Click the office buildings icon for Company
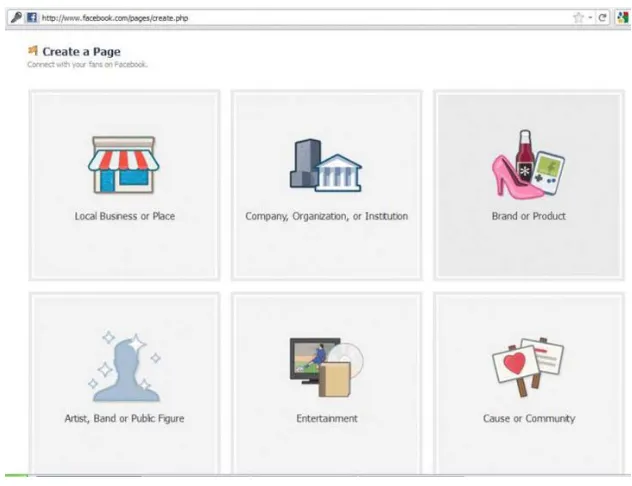632x486 pixels. tap(326, 165)
